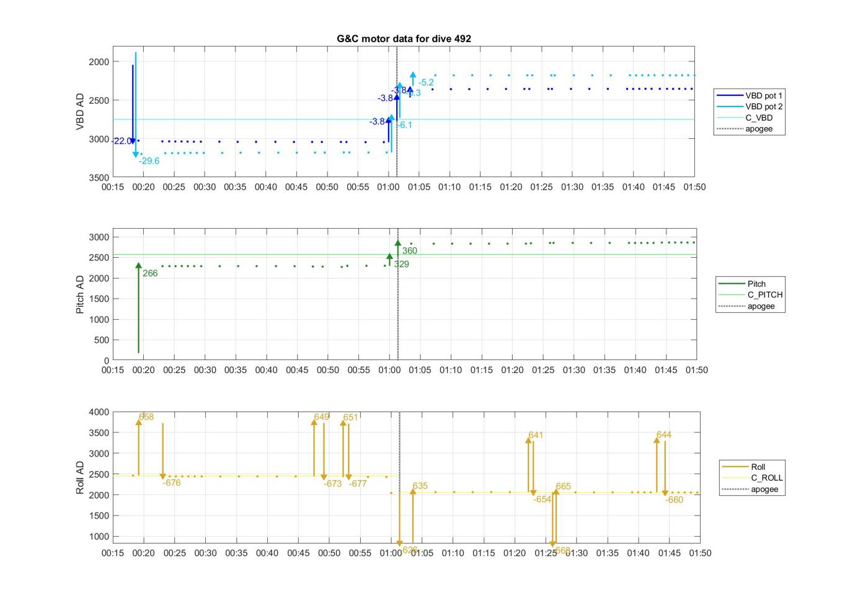Click the '-676' roll move label

[x=171, y=483]
